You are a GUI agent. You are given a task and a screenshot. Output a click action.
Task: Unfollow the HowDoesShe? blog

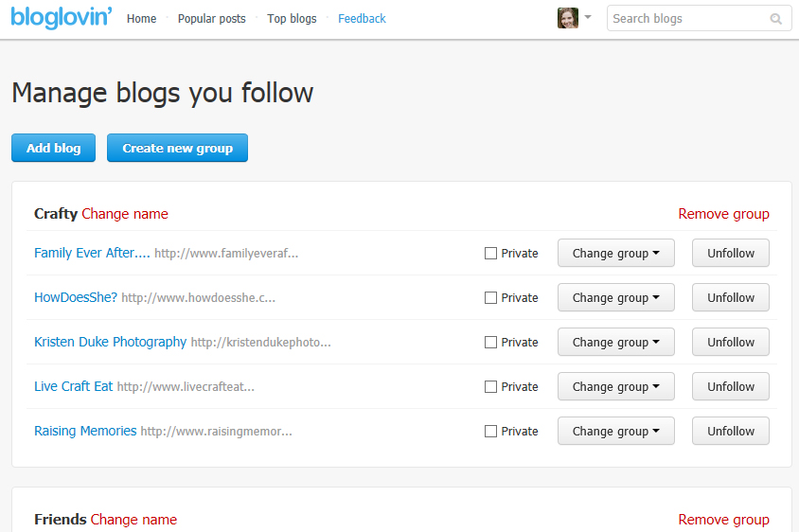coord(730,298)
